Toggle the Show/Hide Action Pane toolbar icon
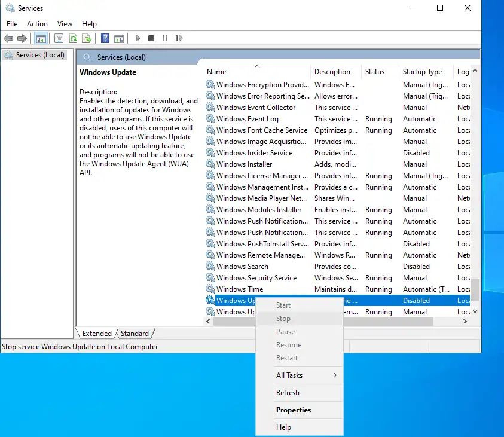The image size is (504, 437). coord(119,38)
